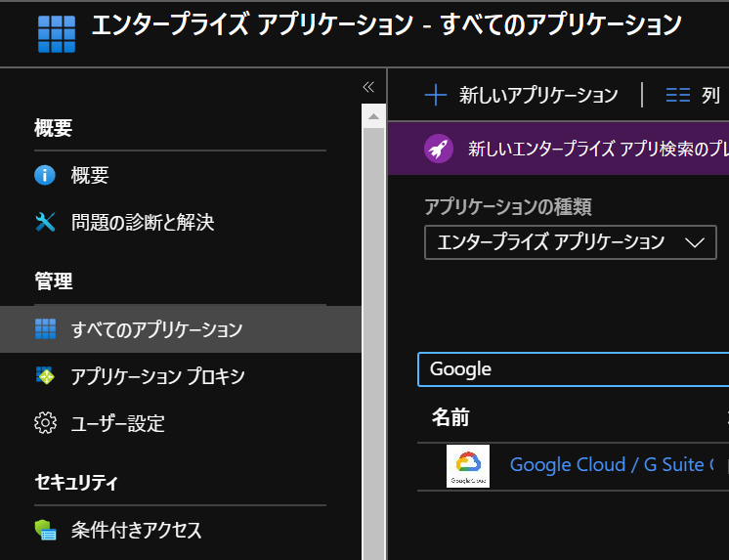Click the grid icon beside すべてのアプリケーション
This screenshot has width=729, height=560.
[45, 328]
